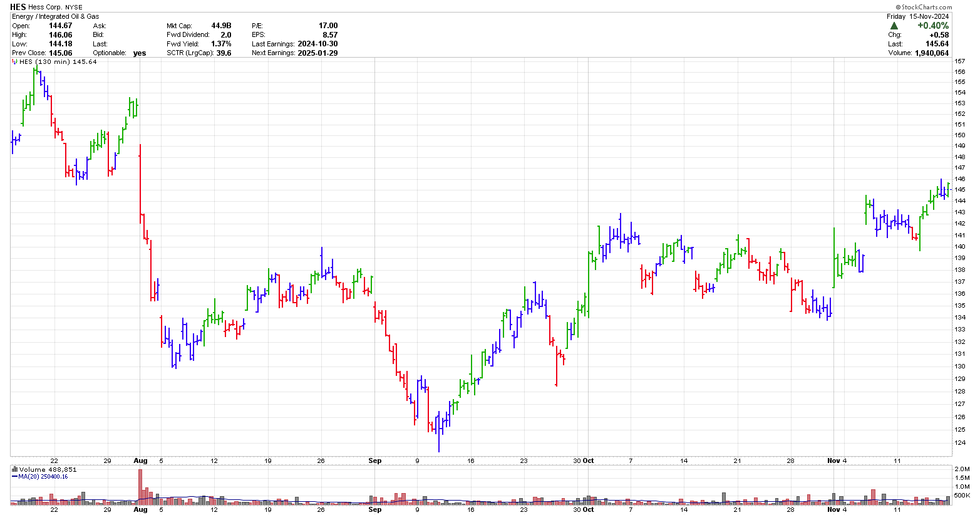Click the NYSE exchange label
The image size is (980, 515).
click(x=74, y=8)
